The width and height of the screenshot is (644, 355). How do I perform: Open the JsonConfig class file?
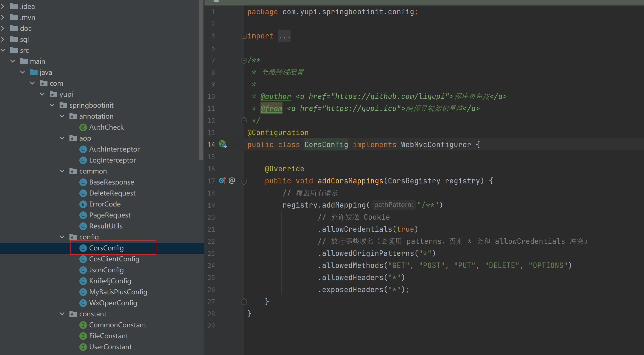coord(106,270)
